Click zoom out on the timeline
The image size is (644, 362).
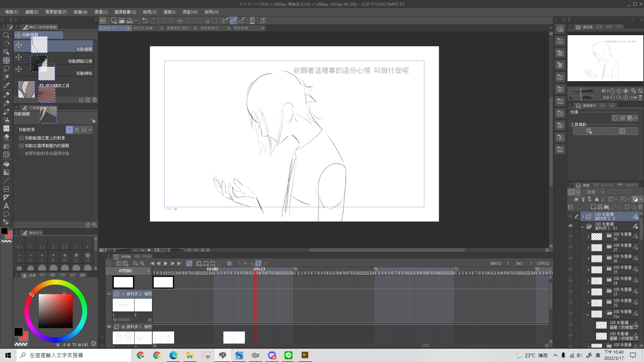coord(136,263)
